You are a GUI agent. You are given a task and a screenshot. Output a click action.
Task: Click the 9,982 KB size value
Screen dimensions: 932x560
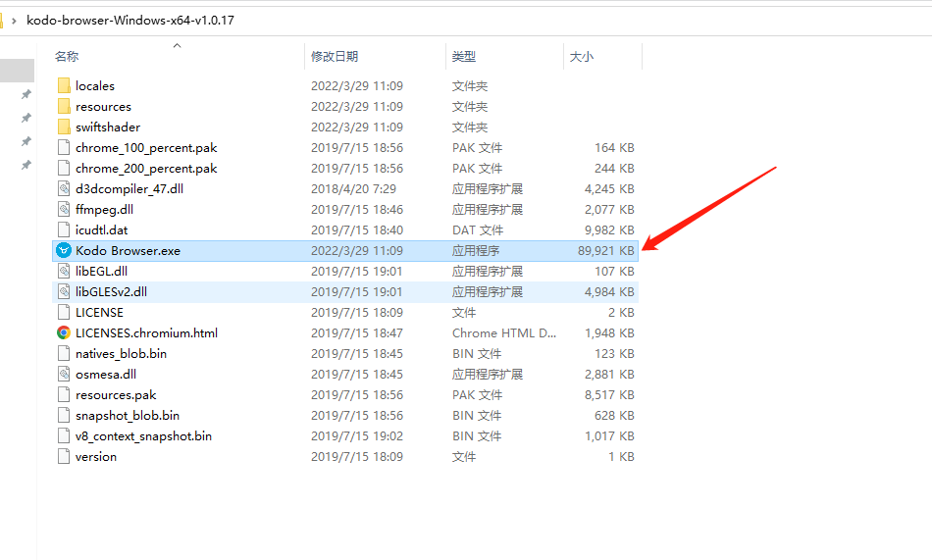pyautogui.click(x=609, y=230)
